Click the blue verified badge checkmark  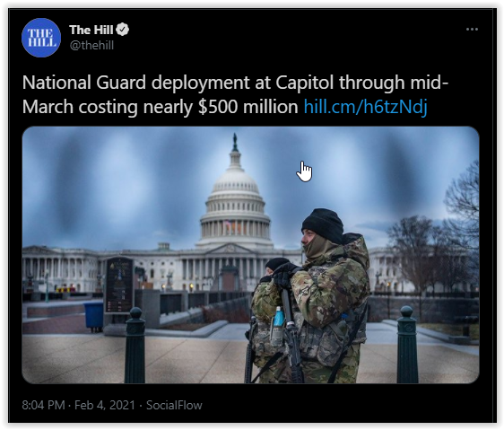tap(123, 30)
